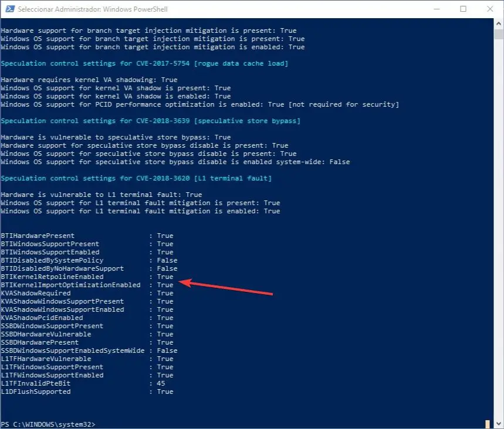This screenshot has height=429, width=504.
Task: Click the PS C:\WINDOWS\system32> prompt
Action: (48, 424)
